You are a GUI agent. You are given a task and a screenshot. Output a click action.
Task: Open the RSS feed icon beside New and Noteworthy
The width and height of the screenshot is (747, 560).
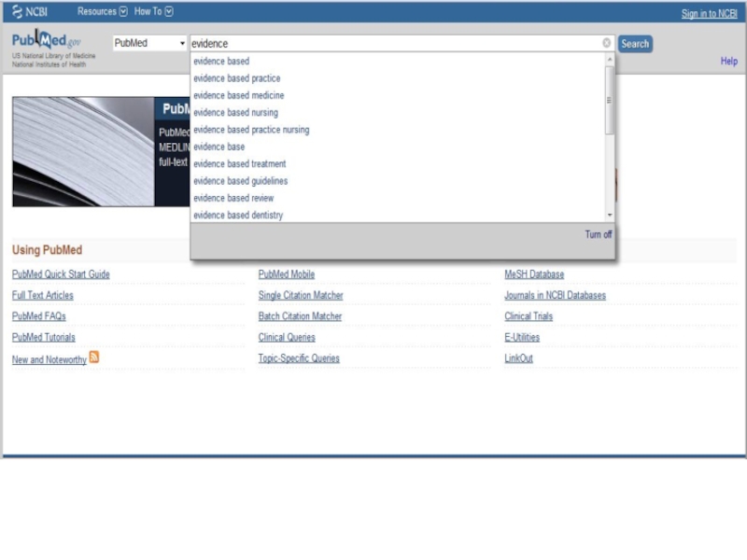[94, 357]
